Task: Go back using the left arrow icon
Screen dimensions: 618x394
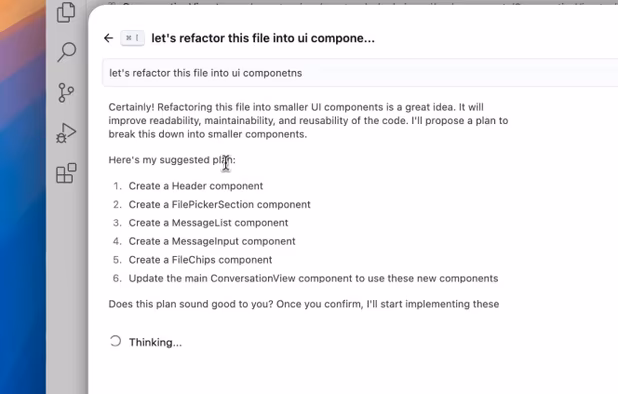Action: click(x=108, y=38)
